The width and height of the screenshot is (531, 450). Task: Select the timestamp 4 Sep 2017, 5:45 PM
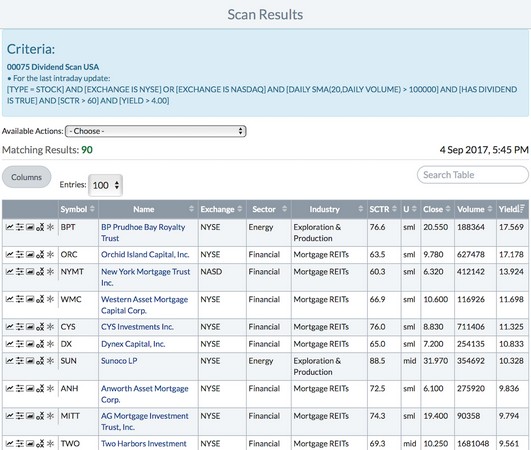(x=484, y=150)
